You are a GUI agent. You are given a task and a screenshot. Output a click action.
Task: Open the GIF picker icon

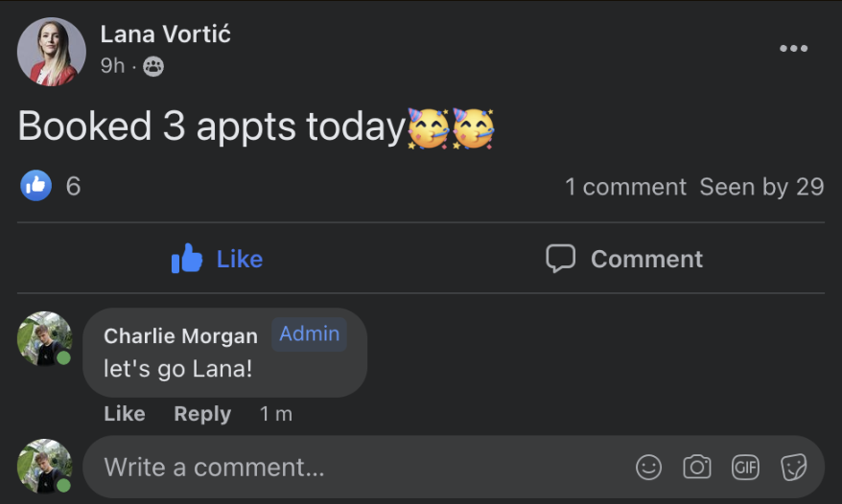745,467
